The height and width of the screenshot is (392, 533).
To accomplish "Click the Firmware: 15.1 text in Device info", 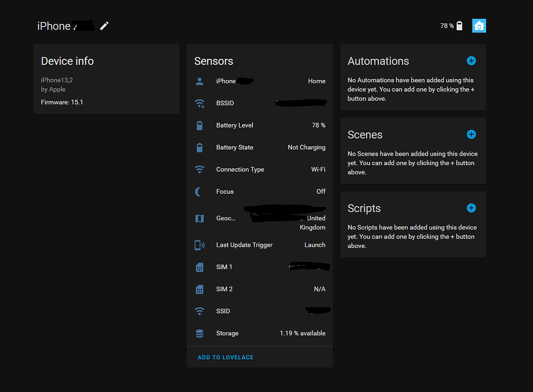I will pos(62,103).
